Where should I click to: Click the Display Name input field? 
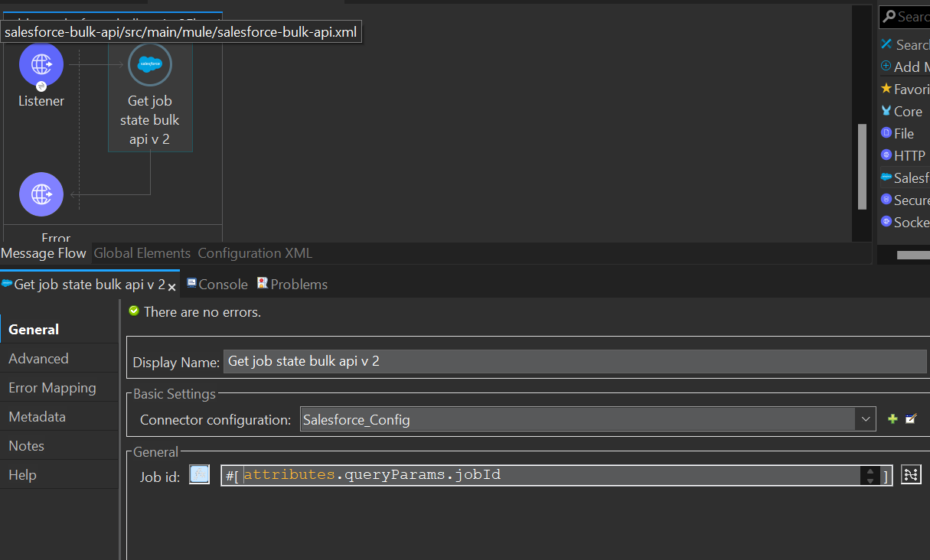tap(574, 361)
